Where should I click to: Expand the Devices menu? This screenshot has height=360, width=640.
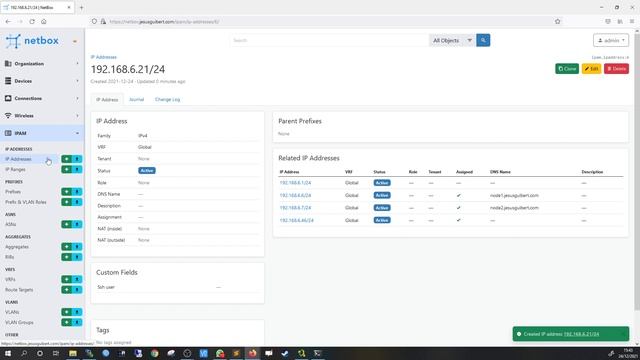(42, 81)
